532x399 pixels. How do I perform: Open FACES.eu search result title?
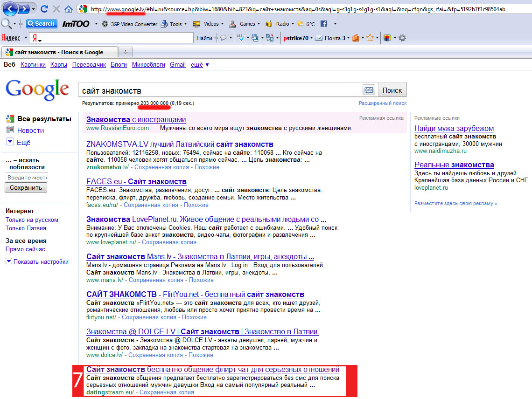point(136,181)
